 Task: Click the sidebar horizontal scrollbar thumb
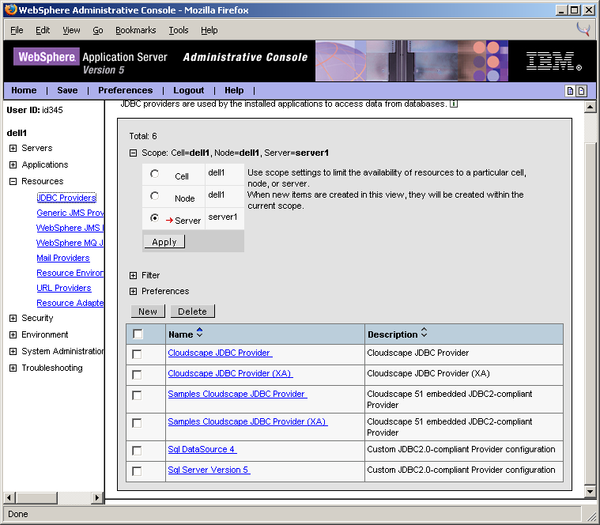tap(37, 497)
